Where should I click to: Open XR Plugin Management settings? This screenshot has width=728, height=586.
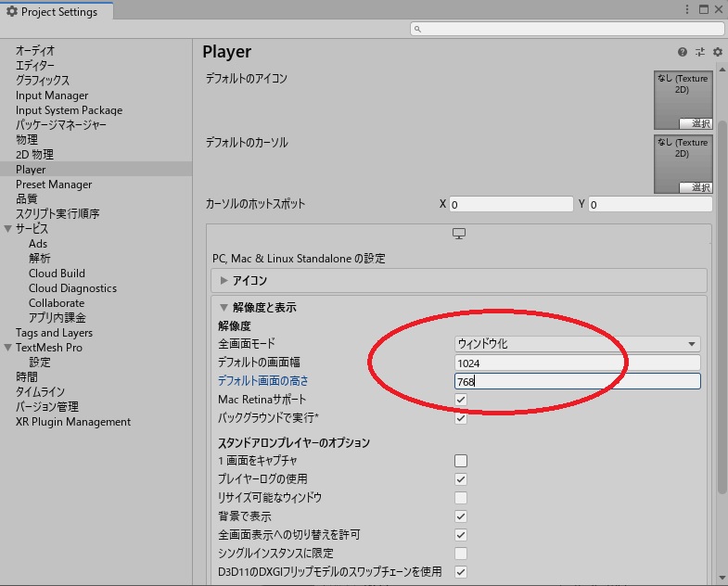point(73,422)
